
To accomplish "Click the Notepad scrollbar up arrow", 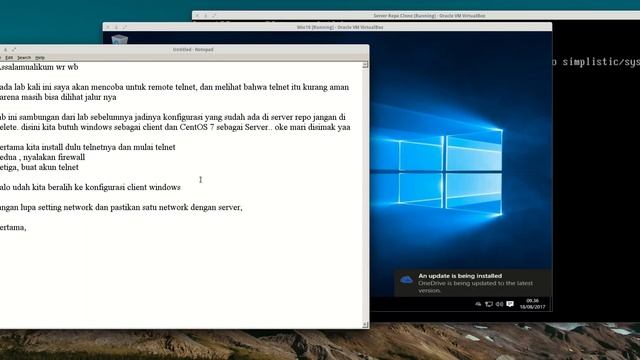I will pyautogui.click(x=365, y=65).
